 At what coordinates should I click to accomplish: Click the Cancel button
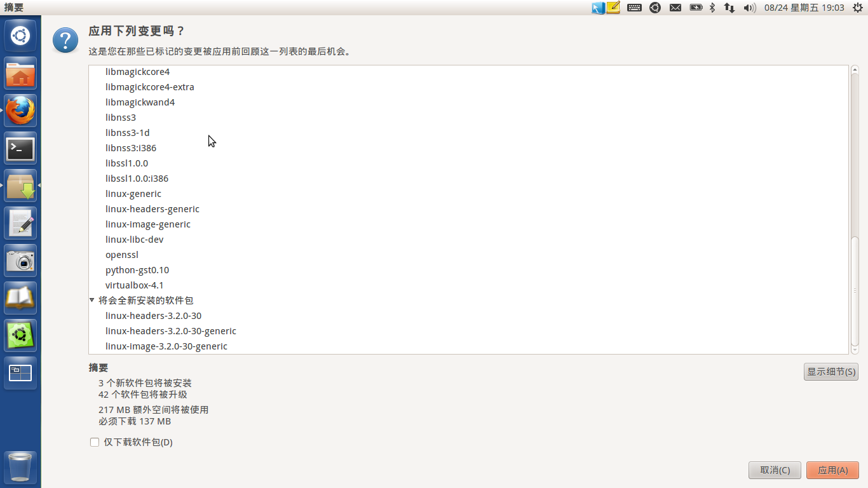[x=775, y=470]
